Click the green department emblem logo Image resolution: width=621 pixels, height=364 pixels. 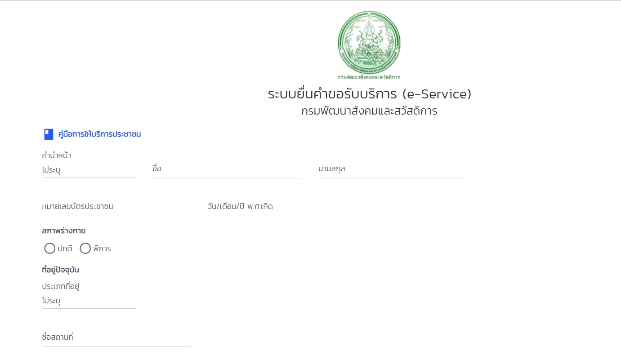(x=369, y=43)
